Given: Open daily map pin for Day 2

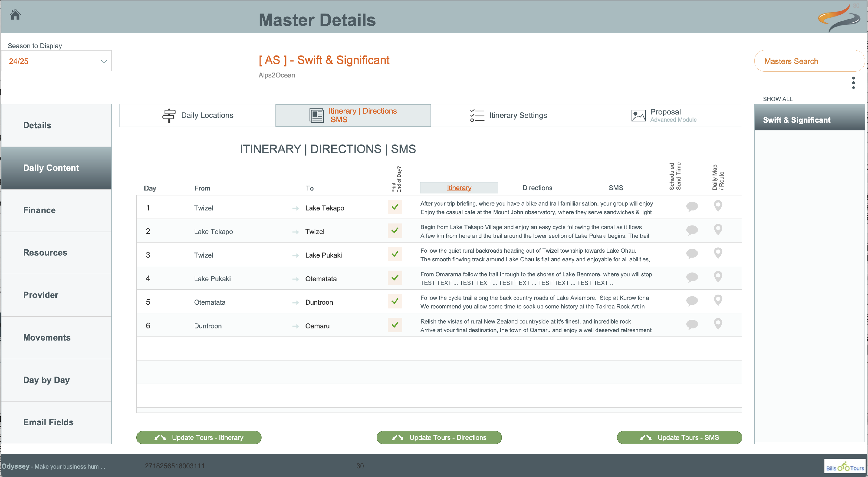Looking at the screenshot, I should pyautogui.click(x=718, y=230).
